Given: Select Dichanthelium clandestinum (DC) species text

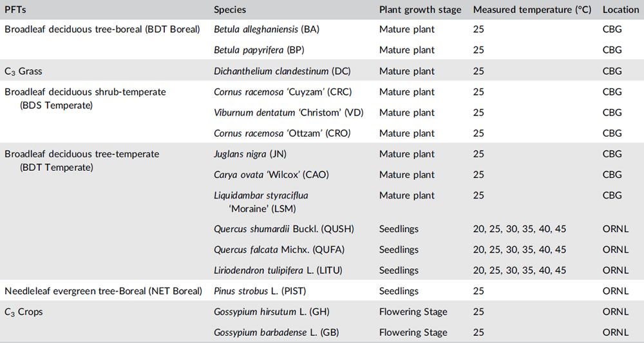Looking at the screenshot, I should [x=281, y=71].
